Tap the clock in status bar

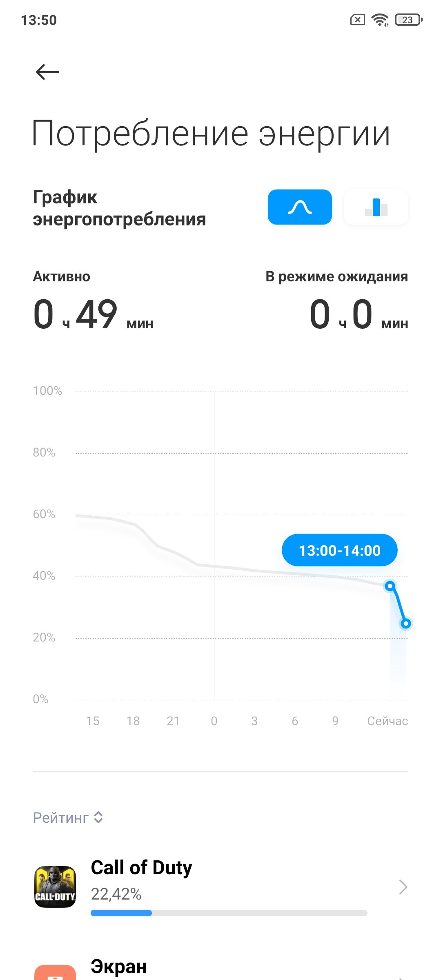click(39, 20)
